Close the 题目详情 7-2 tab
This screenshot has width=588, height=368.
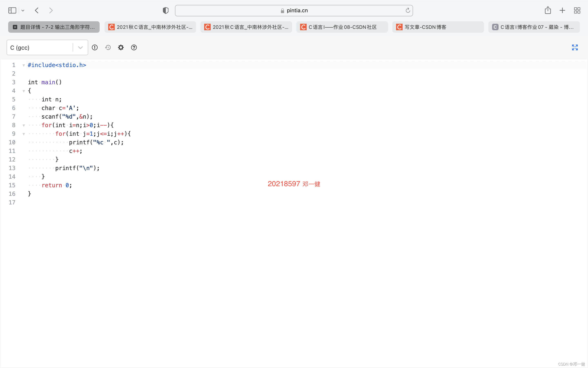[x=15, y=27]
